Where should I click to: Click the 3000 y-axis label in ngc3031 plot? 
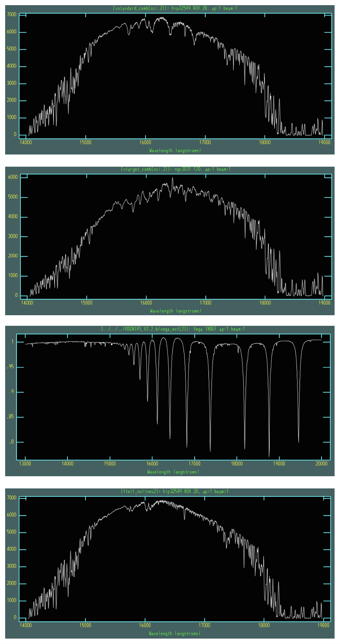click(x=13, y=236)
